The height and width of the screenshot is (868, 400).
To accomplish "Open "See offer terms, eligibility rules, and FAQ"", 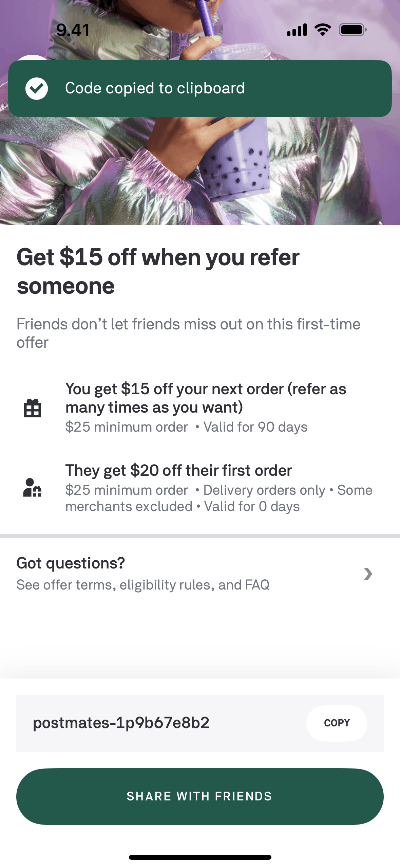I will [143, 585].
